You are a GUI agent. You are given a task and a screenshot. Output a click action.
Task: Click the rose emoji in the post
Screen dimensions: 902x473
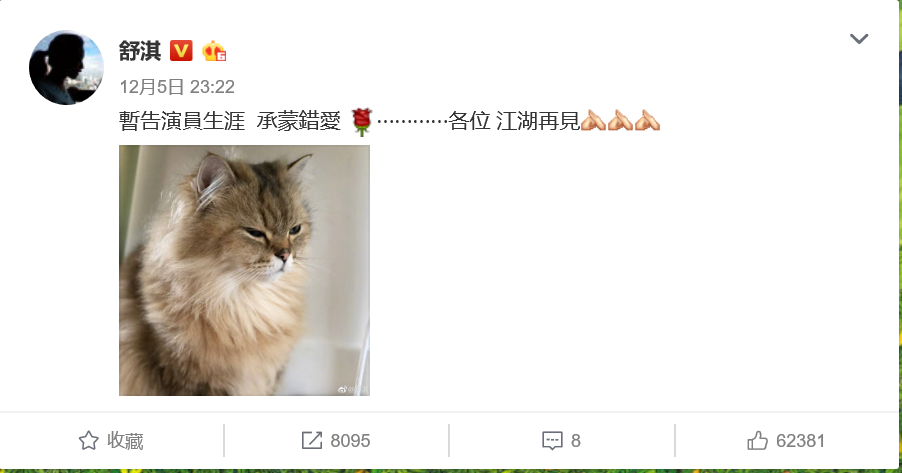point(361,121)
